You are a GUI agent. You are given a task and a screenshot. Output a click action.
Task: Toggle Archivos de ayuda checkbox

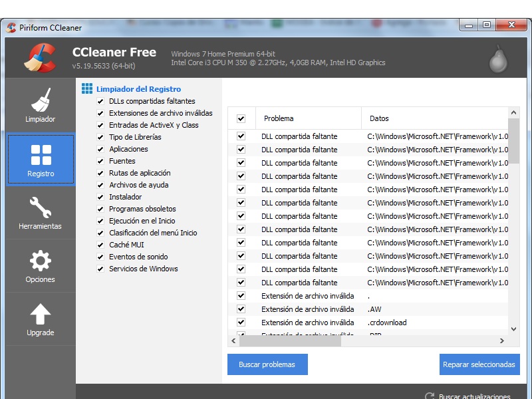pos(100,185)
